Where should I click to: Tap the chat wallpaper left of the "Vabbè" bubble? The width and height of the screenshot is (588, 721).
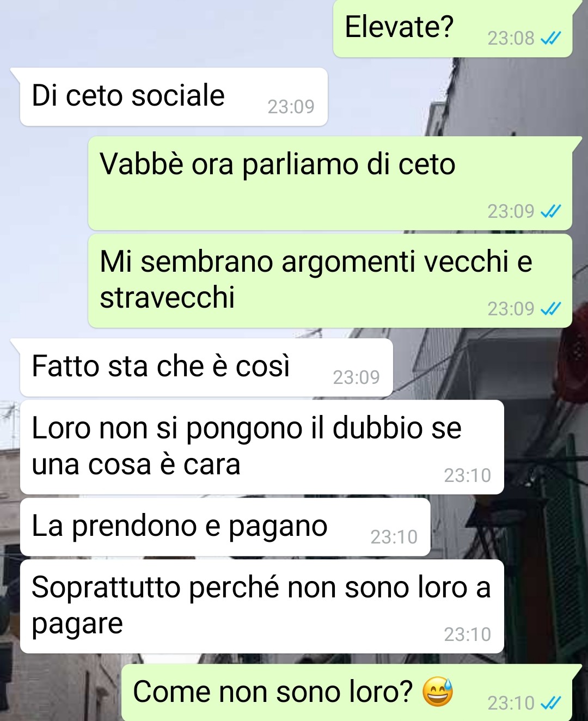[x=44, y=184]
